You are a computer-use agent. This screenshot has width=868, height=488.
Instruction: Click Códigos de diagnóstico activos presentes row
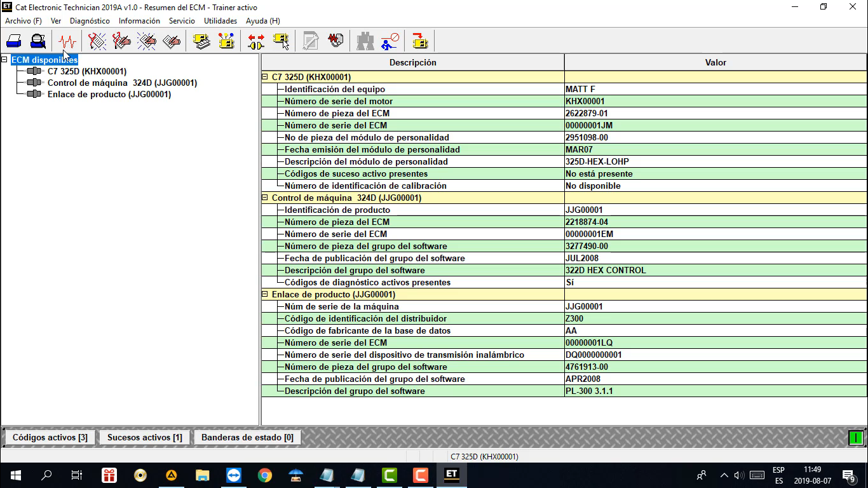pos(564,282)
